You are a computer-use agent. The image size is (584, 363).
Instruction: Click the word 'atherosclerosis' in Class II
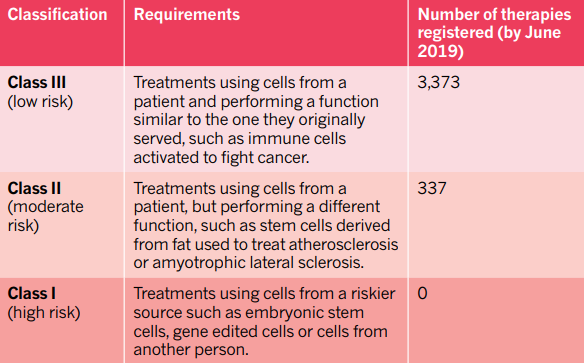343,245
